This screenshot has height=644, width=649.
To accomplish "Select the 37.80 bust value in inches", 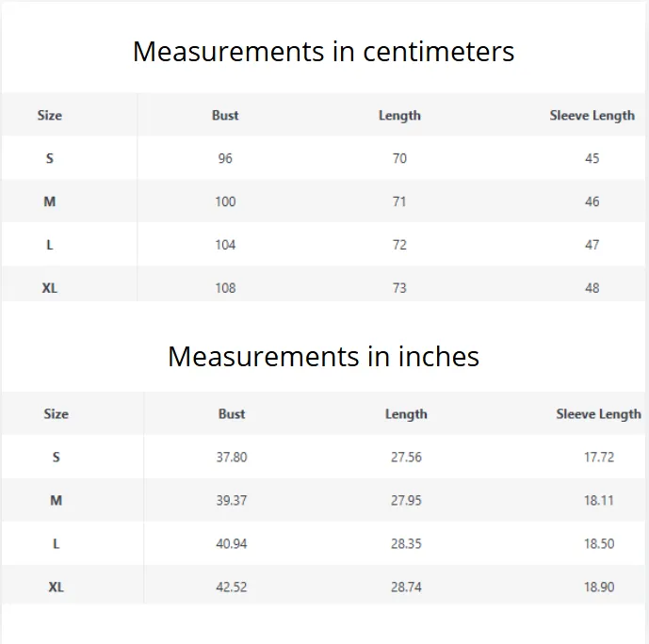I will coord(232,457).
